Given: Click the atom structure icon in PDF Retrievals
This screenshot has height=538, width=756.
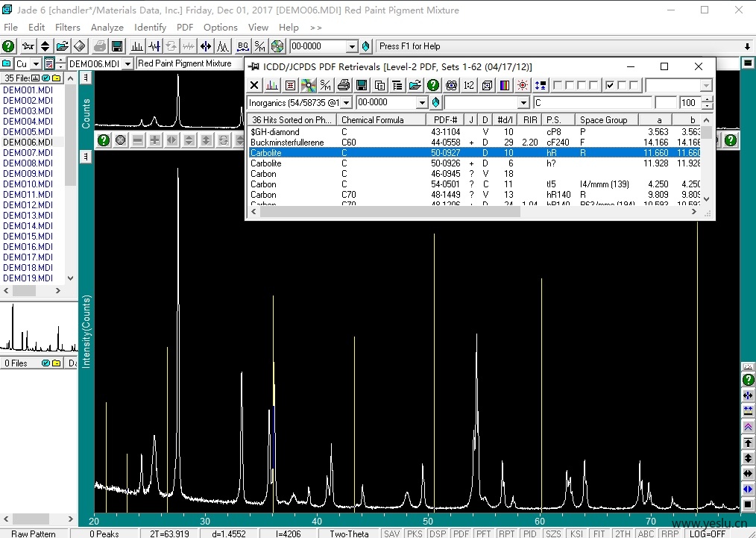Looking at the screenshot, I should [x=451, y=85].
